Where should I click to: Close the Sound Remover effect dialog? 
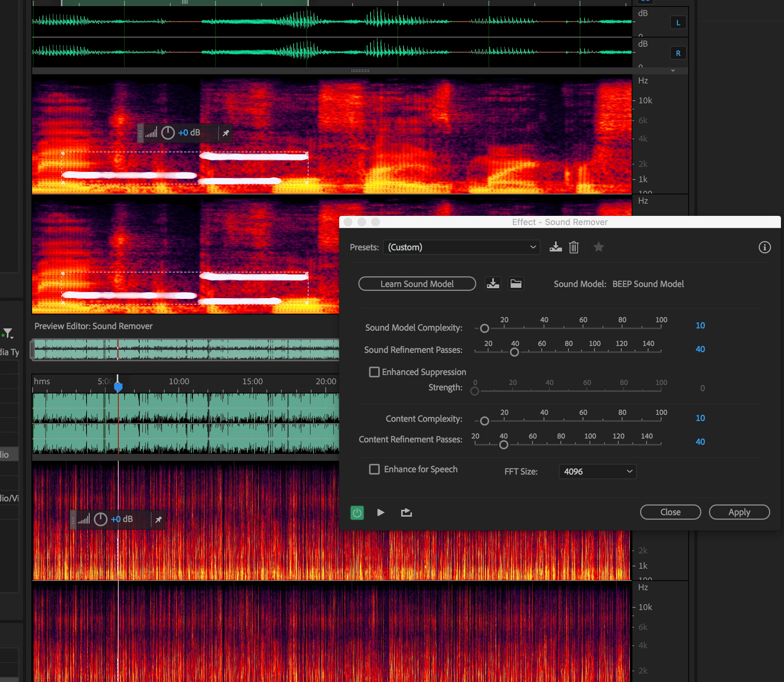[x=670, y=512]
